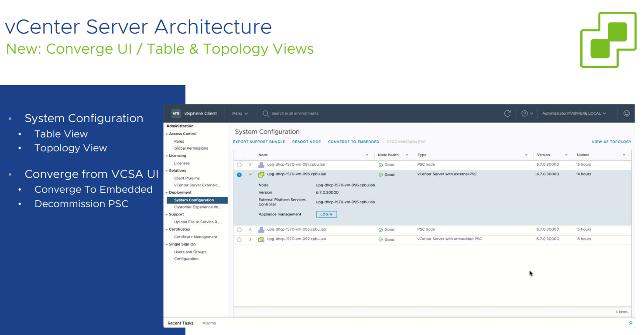Collapse the Support section
This screenshot has width=644, height=335.
coord(167,215)
